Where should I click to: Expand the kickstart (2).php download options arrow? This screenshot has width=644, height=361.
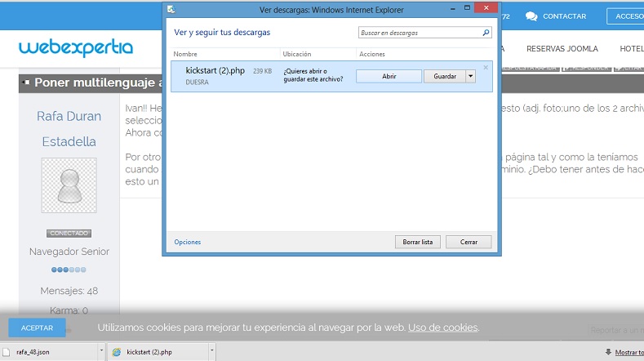(x=212, y=351)
